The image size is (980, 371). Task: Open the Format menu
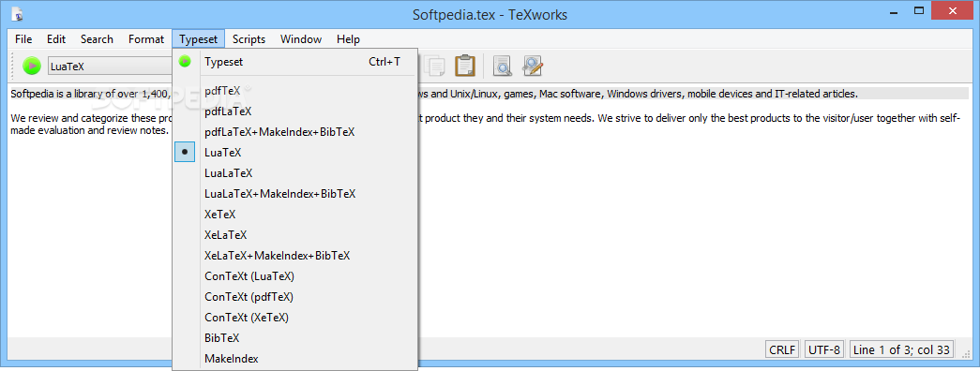click(146, 39)
